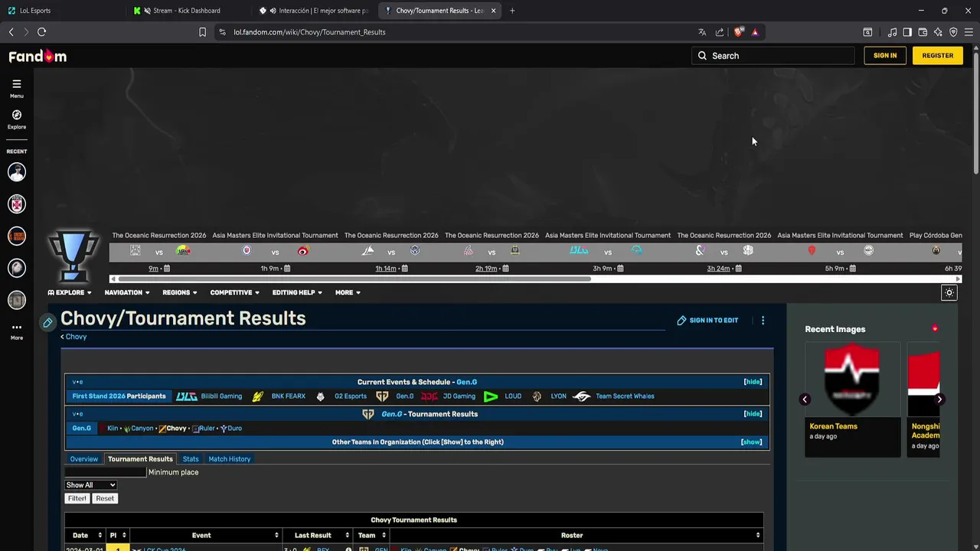Image resolution: width=980 pixels, height=551 pixels.
Task: Focus the Fandom Search field
Action: (773, 56)
